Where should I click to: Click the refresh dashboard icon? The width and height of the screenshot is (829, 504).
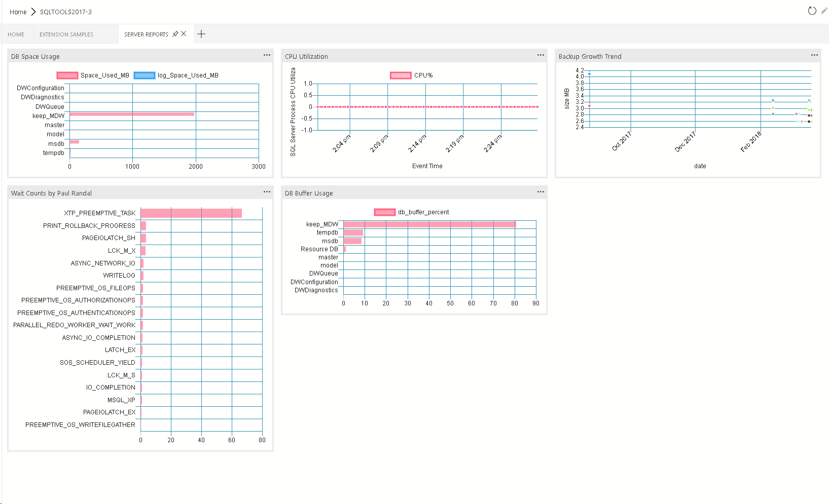tap(812, 11)
